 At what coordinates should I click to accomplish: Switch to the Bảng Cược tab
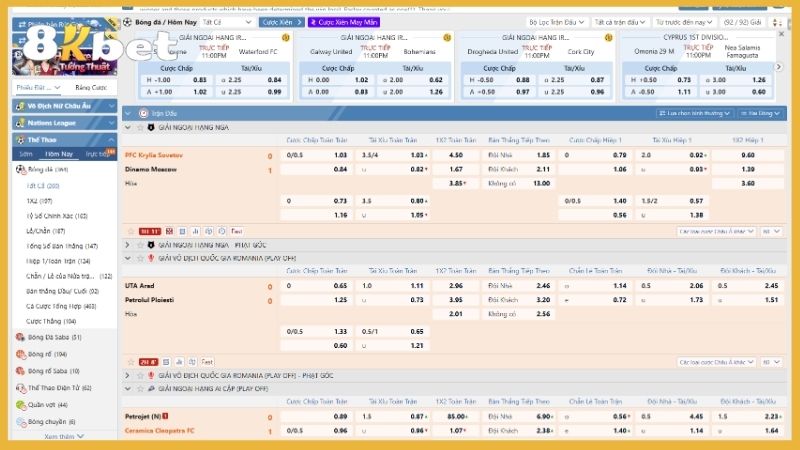91,88
